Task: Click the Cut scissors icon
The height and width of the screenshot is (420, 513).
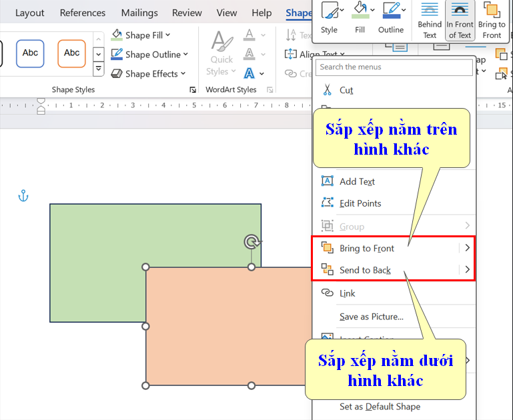Action: 327,90
